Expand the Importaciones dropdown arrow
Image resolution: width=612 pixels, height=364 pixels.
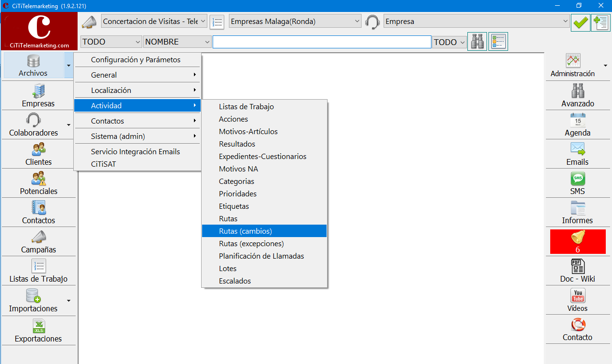tap(69, 301)
